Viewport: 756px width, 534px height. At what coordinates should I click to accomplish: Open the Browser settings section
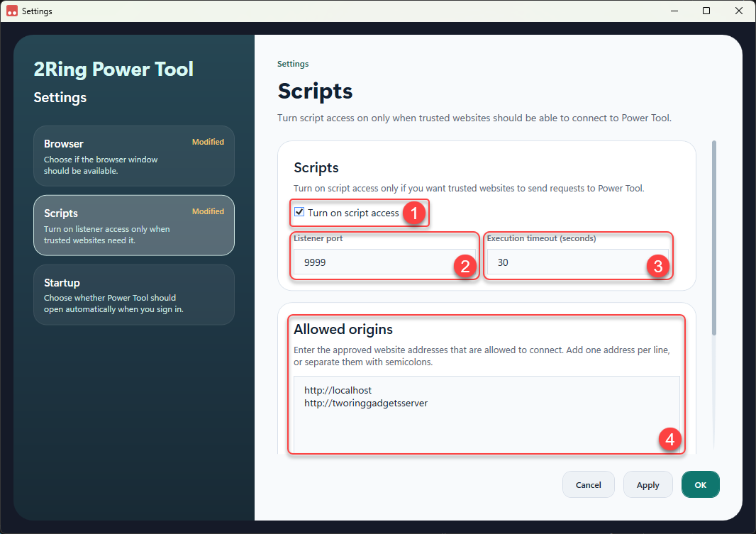[x=134, y=156]
